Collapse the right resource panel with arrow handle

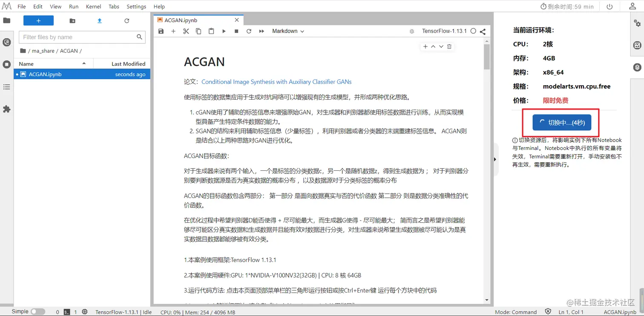coord(495,159)
